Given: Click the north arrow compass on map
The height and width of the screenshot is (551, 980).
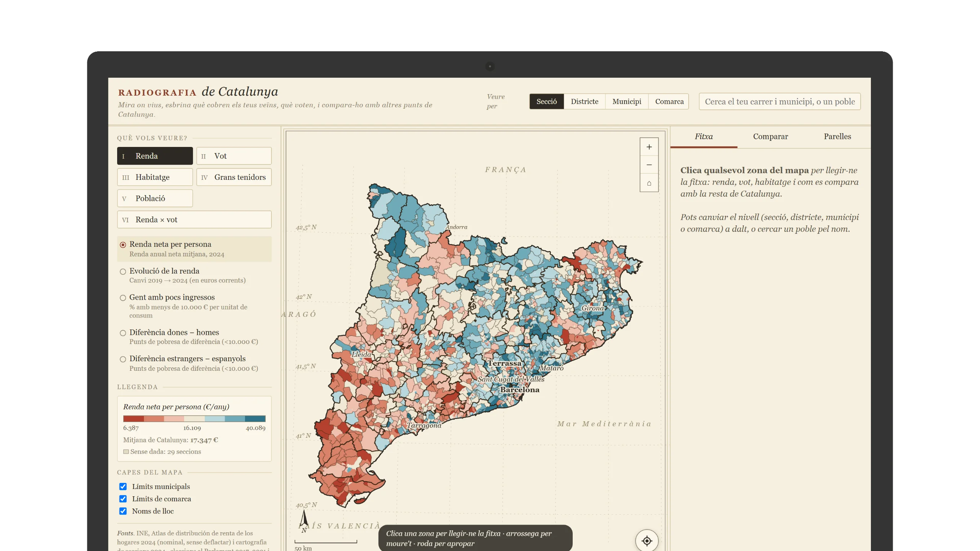Looking at the screenshot, I should pos(304,521).
